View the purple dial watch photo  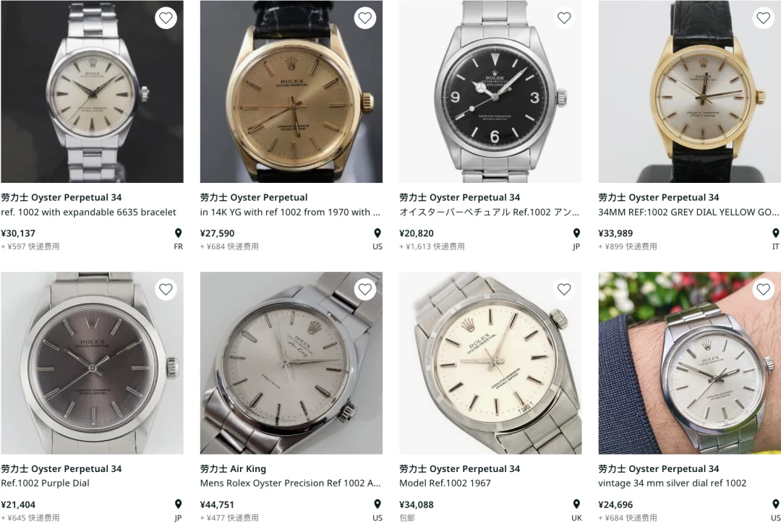pos(92,363)
